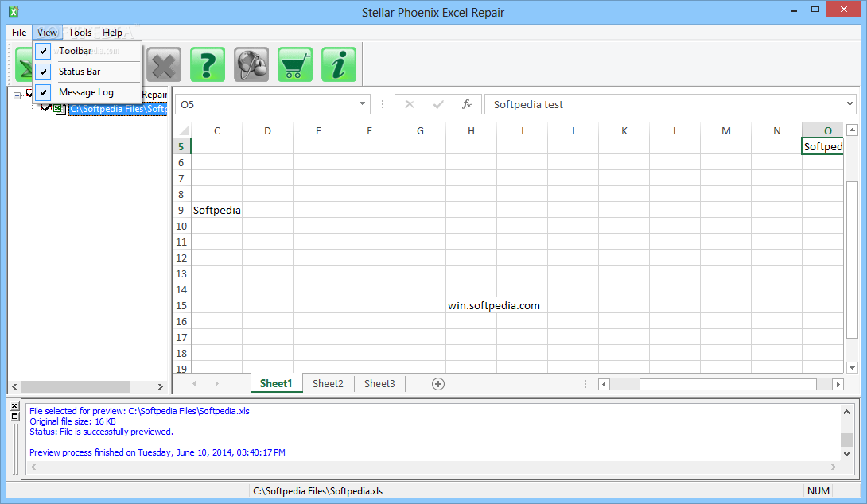Screen dimensions: 867x504
Task: Select the C:\Softpedia Files tree item
Action: (x=119, y=109)
